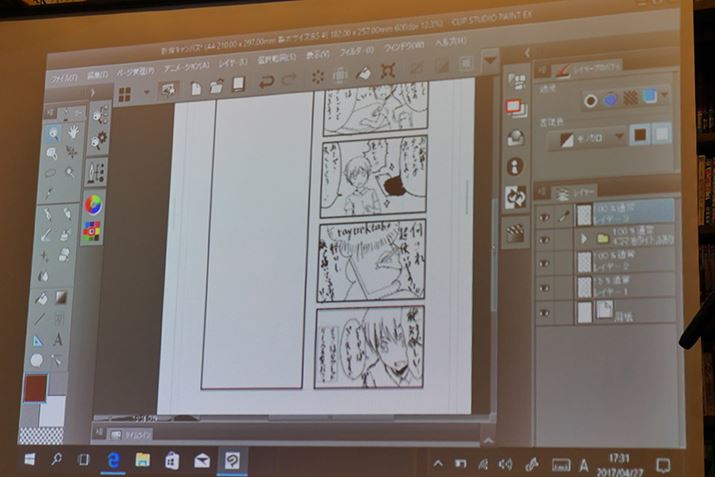Expand the folder layer disclosure triangle

[x=583, y=238]
